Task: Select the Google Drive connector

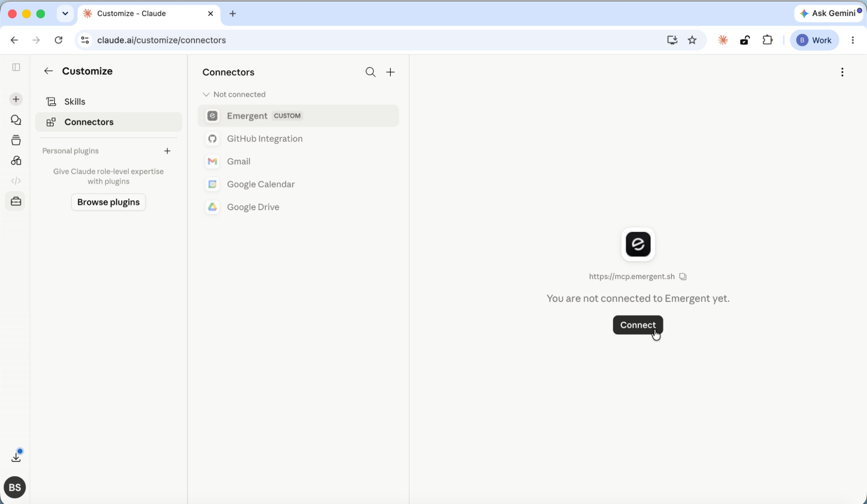Action: tap(298, 207)
